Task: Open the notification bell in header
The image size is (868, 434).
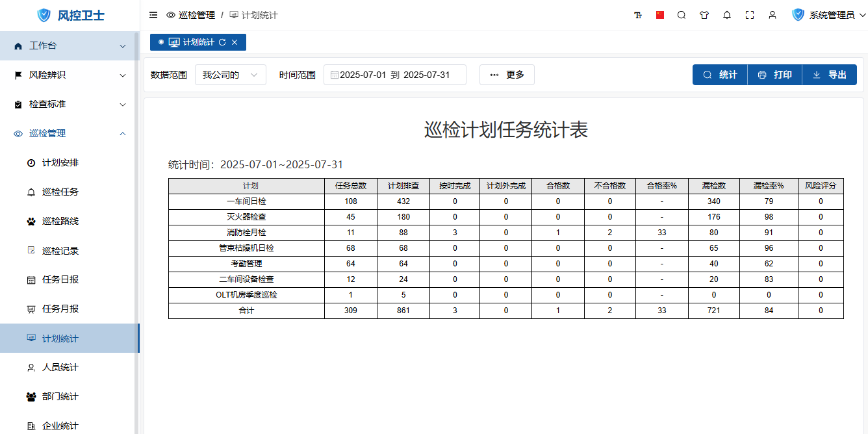Action: tap(727, 15)
